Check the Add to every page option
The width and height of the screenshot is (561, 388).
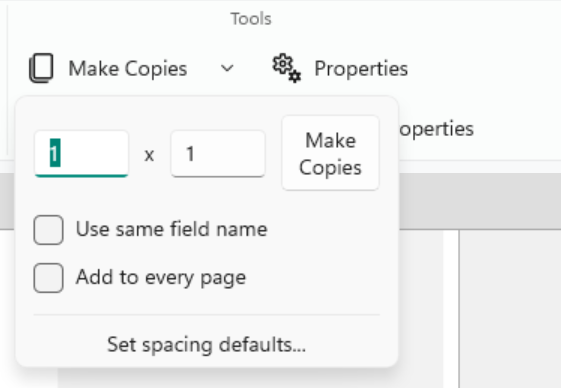click(49, 278)
